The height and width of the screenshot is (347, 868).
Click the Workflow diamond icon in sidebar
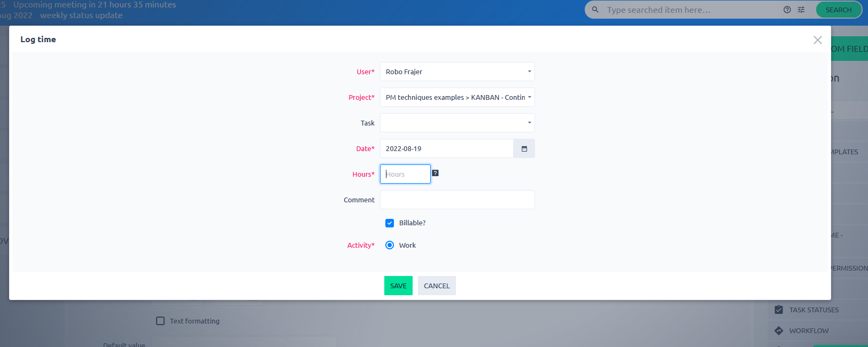coord(779,330)
